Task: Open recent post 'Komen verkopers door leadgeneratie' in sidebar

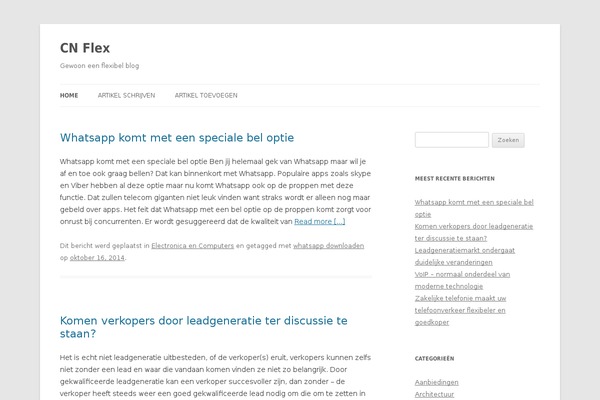Action: 474,232
